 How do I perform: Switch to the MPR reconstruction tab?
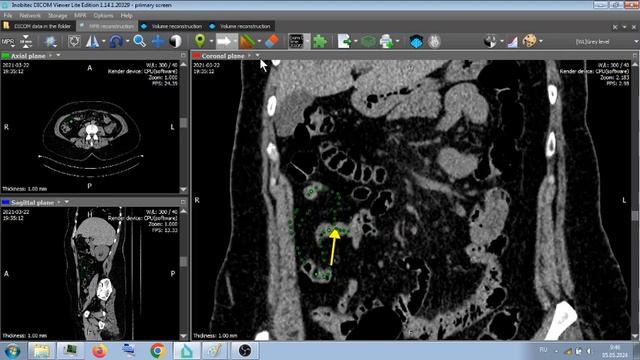[107, 26]
